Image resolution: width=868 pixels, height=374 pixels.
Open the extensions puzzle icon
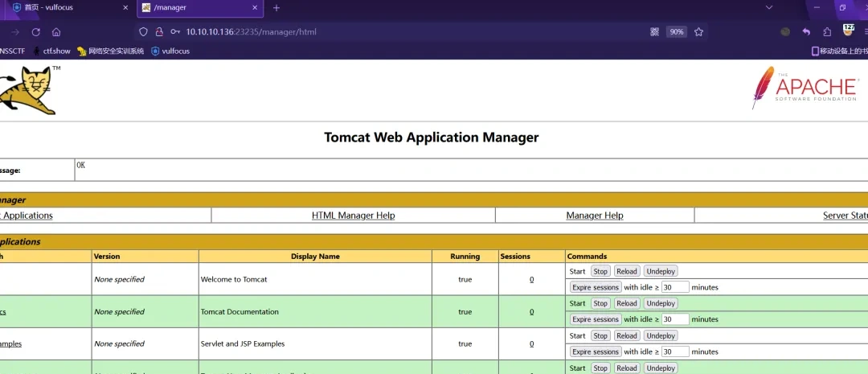(x=827, y=32)
